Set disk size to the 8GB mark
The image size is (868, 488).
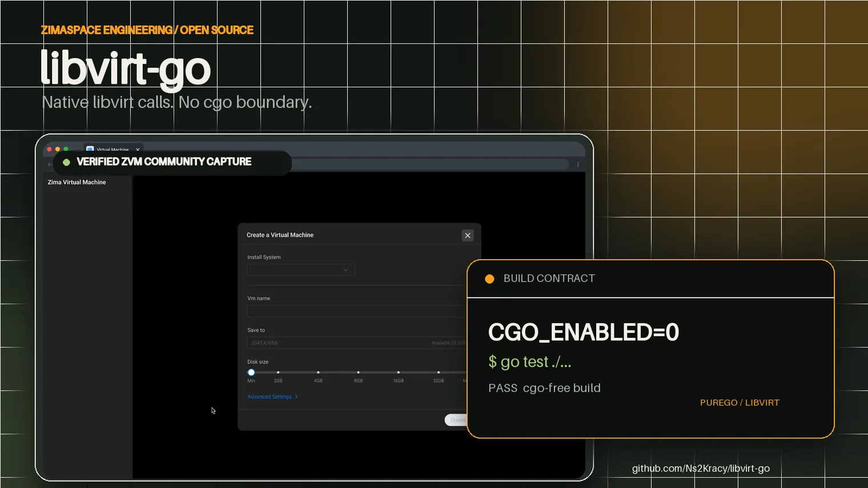(358, 372)
